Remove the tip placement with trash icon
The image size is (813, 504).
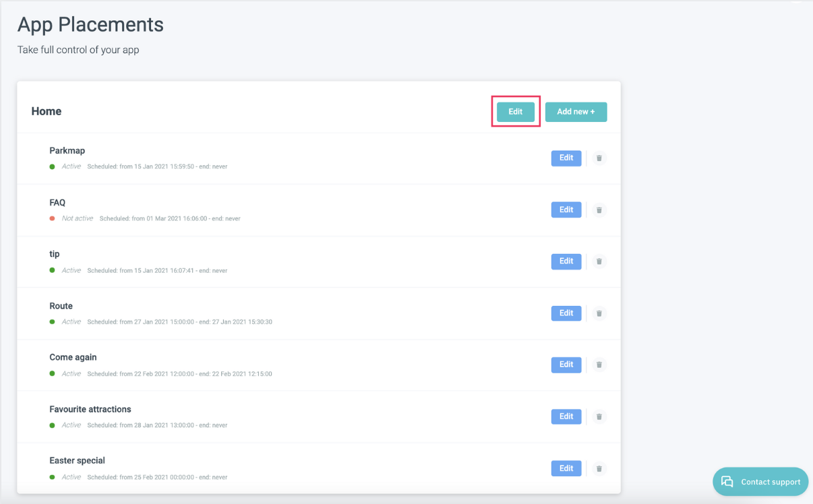599,261
